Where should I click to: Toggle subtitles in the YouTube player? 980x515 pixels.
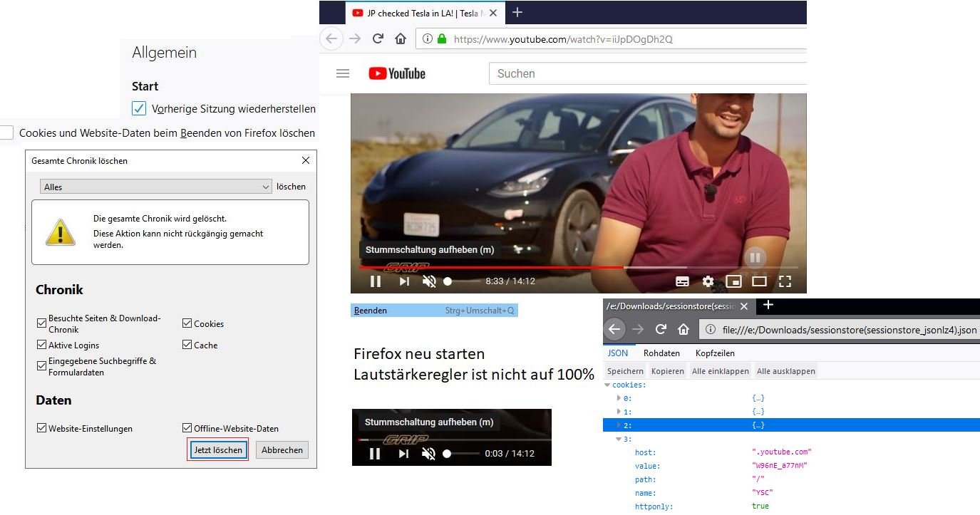click(682, 281)
